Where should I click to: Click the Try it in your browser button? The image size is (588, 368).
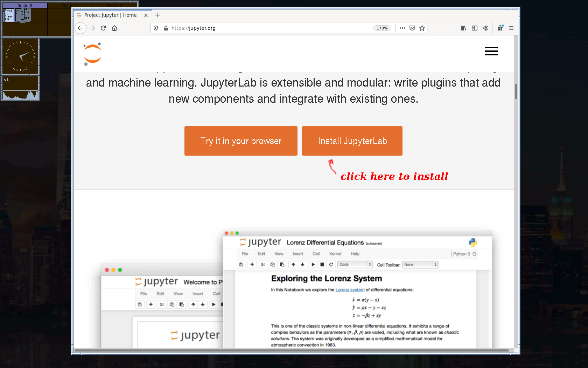(241, 141)
